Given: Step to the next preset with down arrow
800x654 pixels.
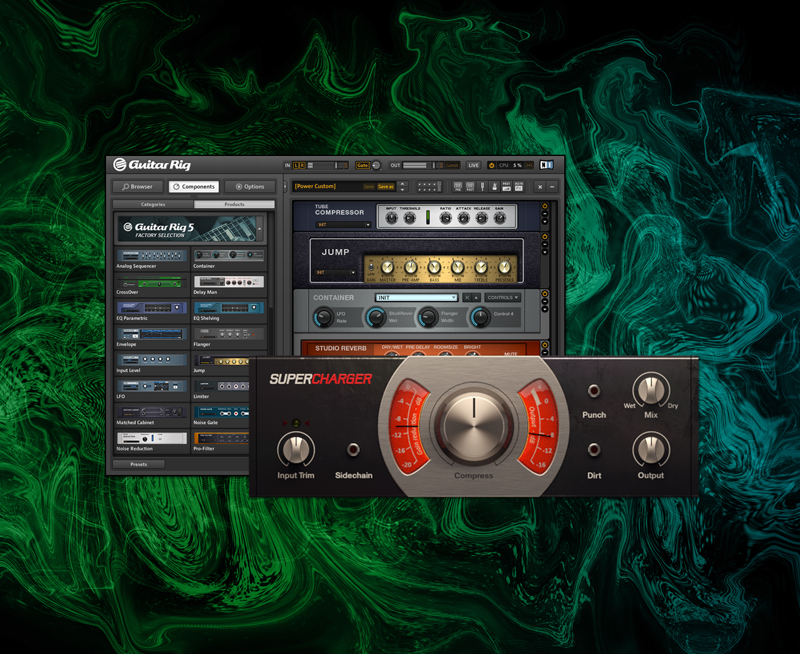Looking at the screenshot, I should pyautogui.click(x=402, y=189).
